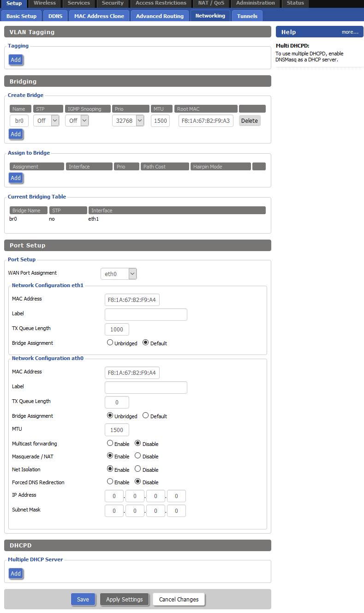The height and width of the screenshot is (613, 364).
Task: Delete the br0 bridge entry
Action: (x=249, y=120)
